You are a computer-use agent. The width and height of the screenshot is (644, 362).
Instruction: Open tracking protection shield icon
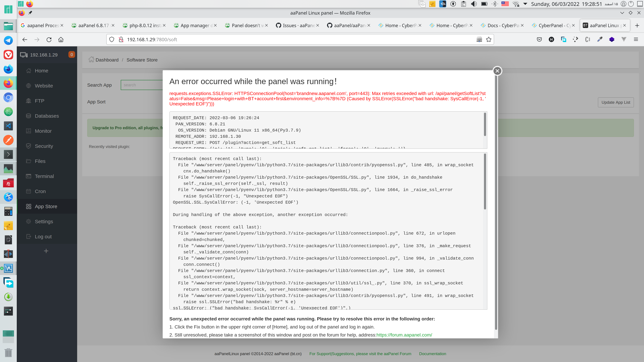(x=112, y=40)
